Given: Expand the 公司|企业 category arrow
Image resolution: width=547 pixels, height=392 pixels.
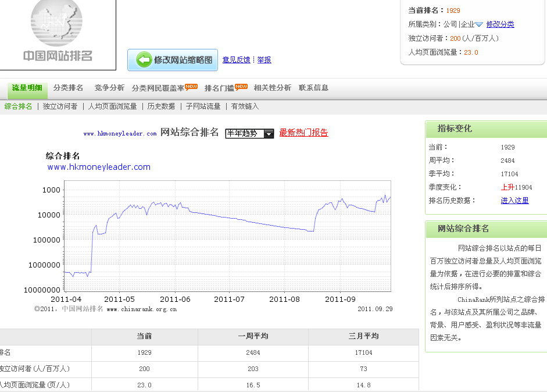Looking at the screenshot, I should coord(479,24).
